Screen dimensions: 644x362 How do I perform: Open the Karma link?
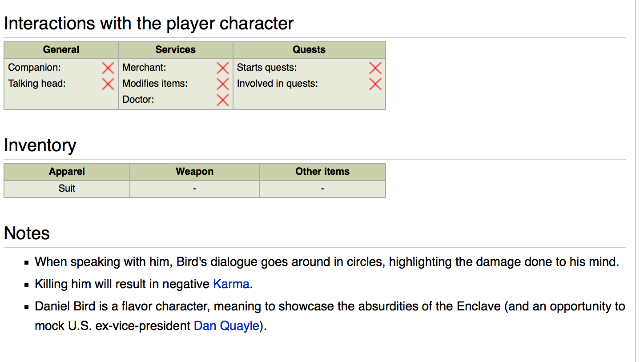pyautogui.click(x=231, y=284)
